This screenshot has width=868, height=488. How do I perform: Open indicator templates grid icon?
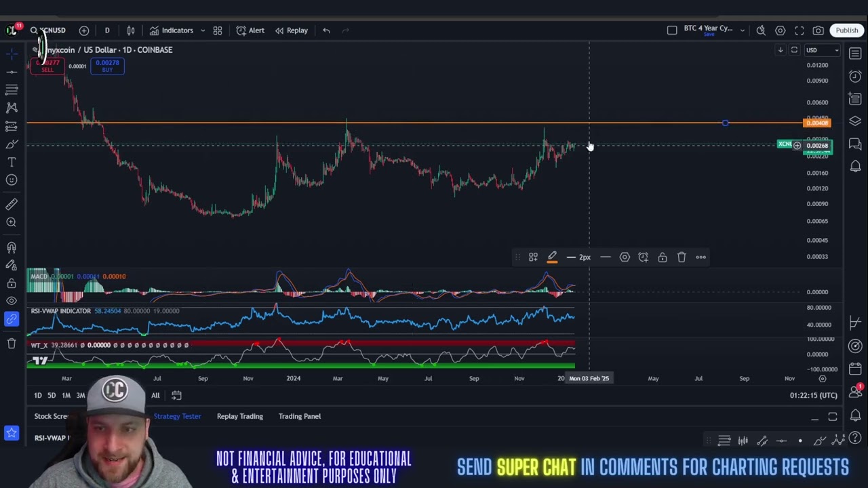pyautogui.click(x=218, y=30)
